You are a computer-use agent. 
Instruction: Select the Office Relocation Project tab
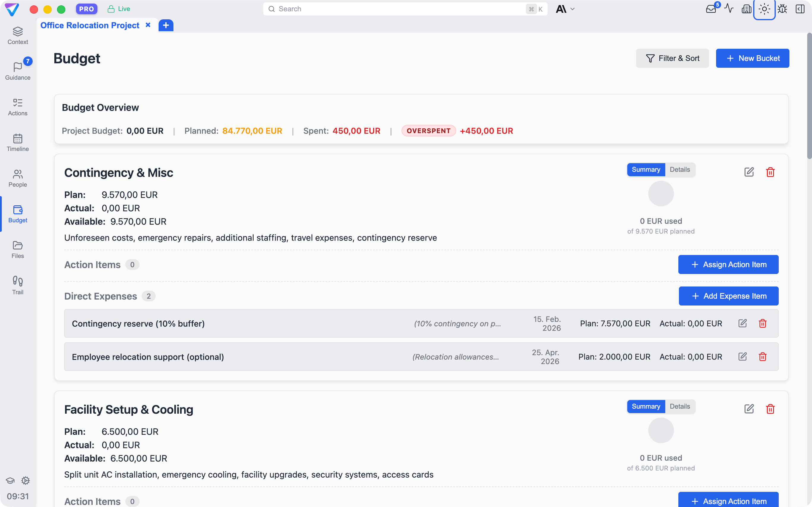pos(89,26)
